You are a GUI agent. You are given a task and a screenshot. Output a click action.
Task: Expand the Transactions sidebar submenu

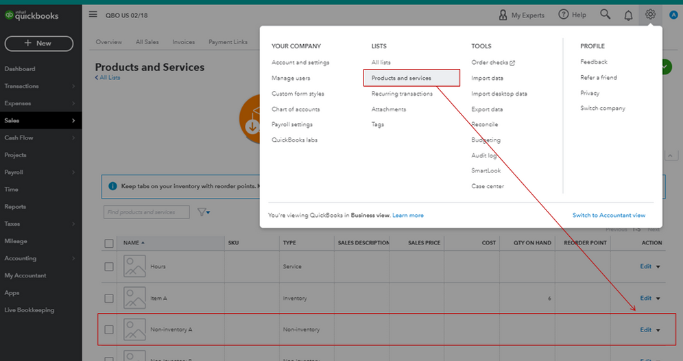tap(73, 86)
